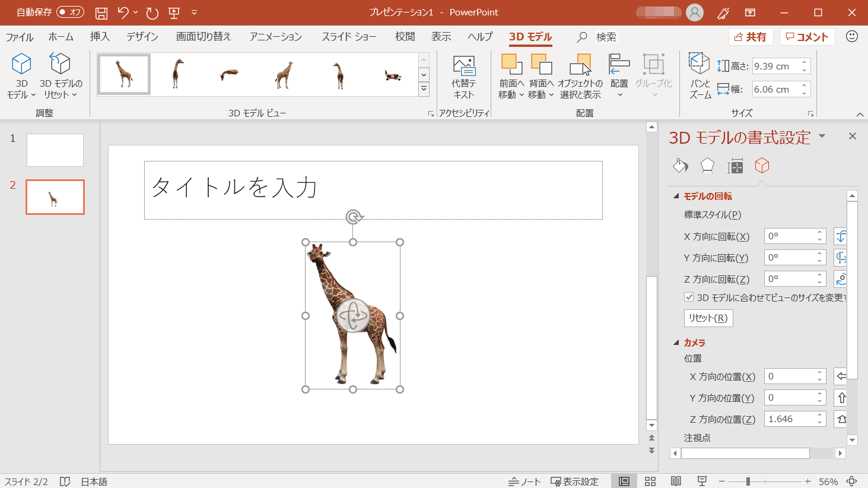Screen dimensions: 868x488
Task: Click the 3D rotate handle on giraffe
Action: point(353,316)
